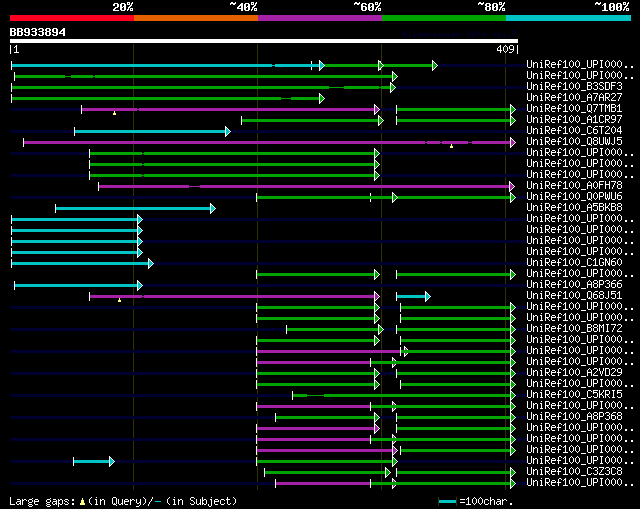640x509 pixels.
Task: Select the cyan ~100% legend segment
Action: [568, 18]
